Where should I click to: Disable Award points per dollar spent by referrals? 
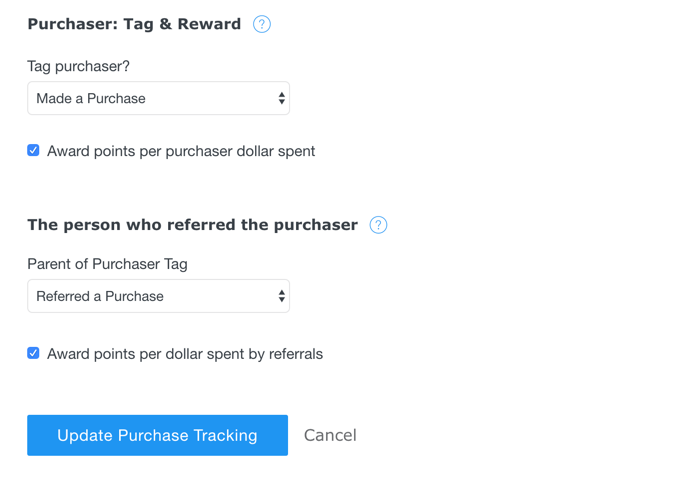33,353
